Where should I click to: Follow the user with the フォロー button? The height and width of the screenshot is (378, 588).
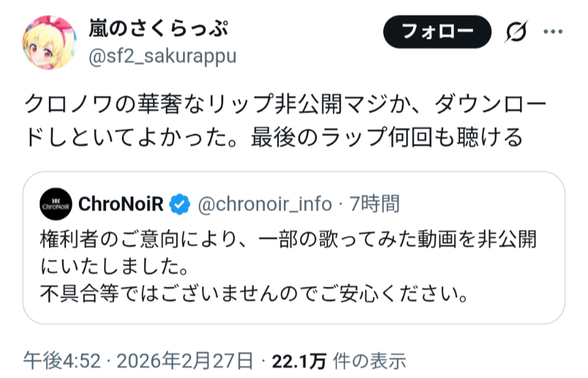click(x=437, y=32)
